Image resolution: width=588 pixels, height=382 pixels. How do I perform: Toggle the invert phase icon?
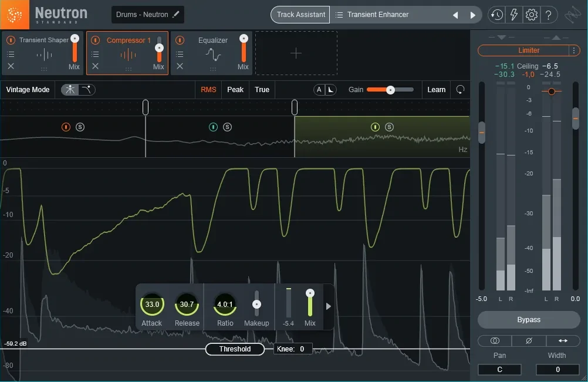(x=529, y=340)
